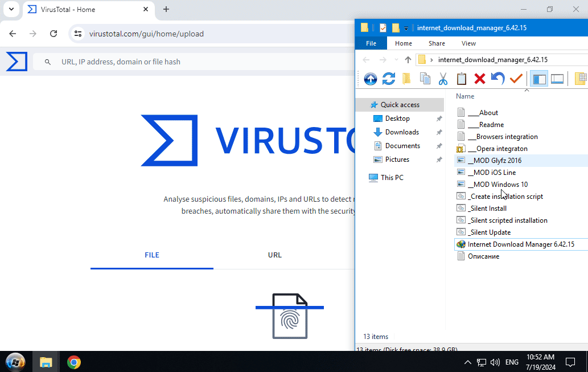Click the clipboard Paste icon
Viewport: 588px width, 372px height.
461,79
